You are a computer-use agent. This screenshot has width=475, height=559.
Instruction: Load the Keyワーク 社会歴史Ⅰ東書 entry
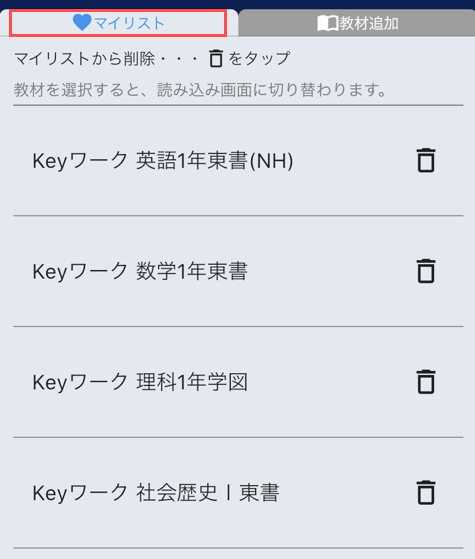coord(238,493)
